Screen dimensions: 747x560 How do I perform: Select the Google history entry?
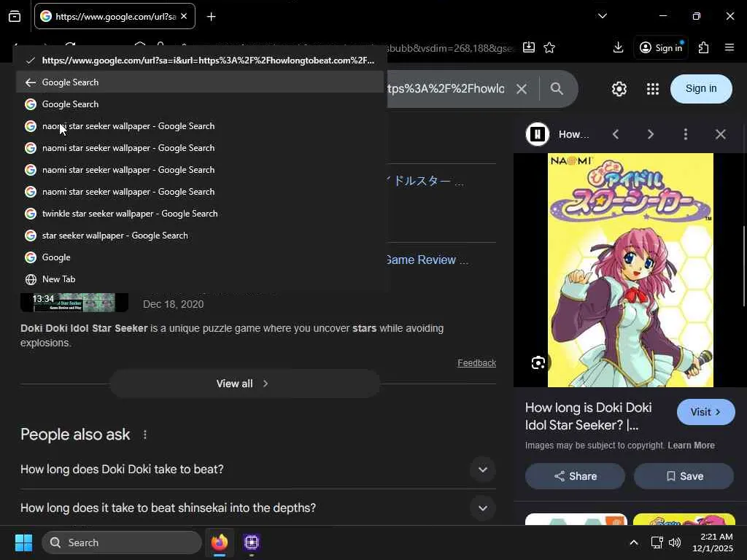[x=200, y=257]
